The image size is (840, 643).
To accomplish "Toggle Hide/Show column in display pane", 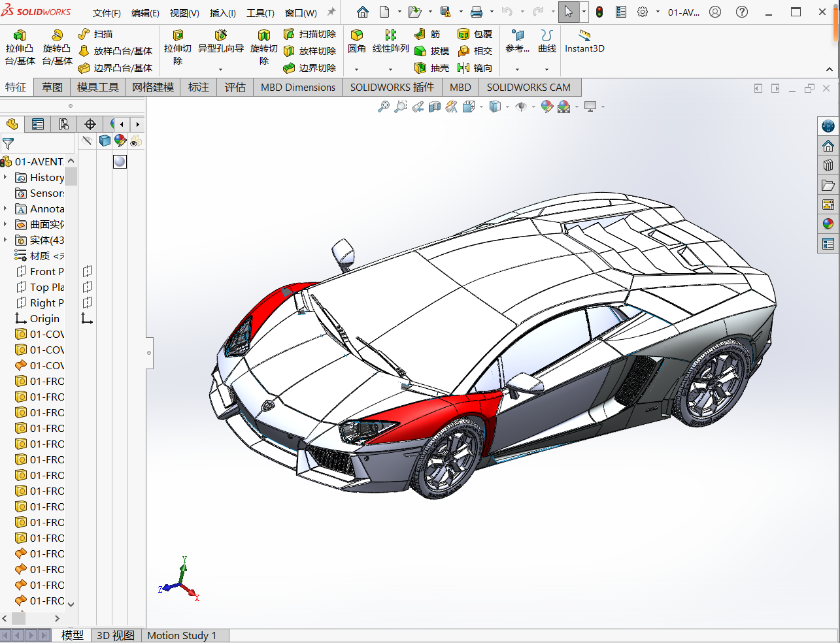I will (x=87, y=140).
